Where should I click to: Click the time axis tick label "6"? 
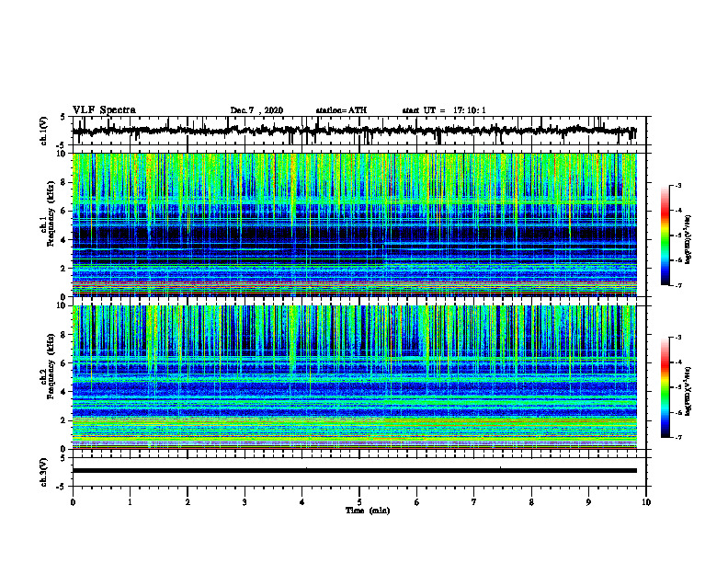417,502
